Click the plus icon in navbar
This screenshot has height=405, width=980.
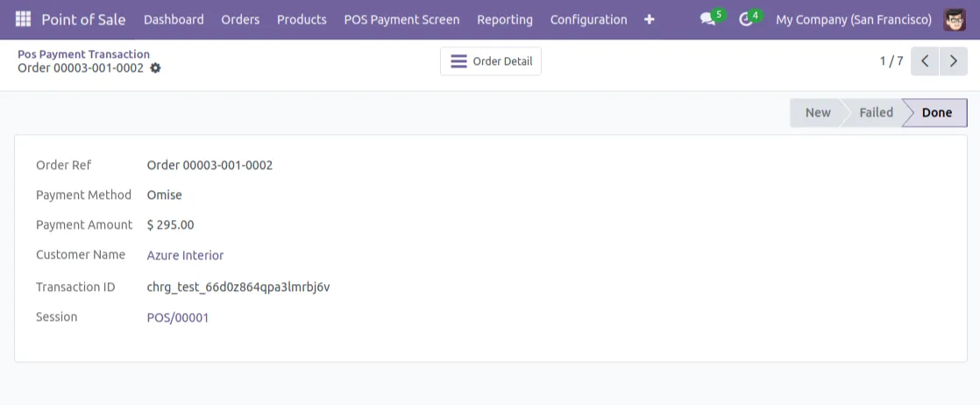click(x=650, y=19)
